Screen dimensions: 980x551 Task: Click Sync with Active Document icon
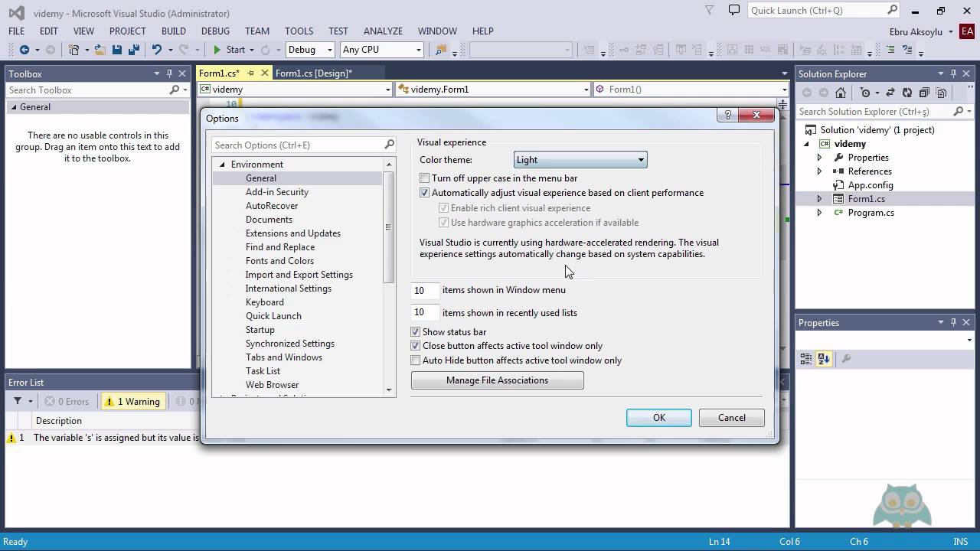890,93
